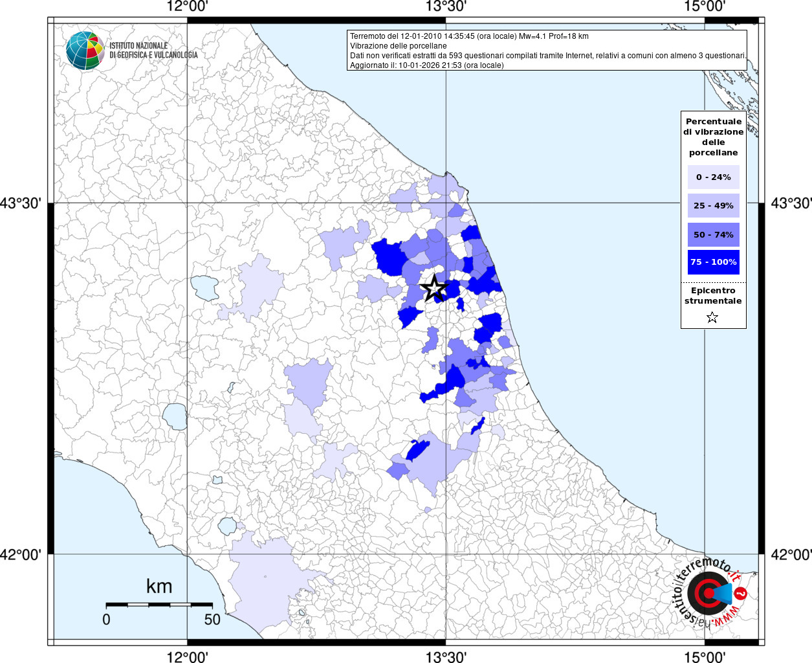The height and width of the screenshot is (663, 812).
Task: Pick the 25 - 49% legend swatch
Action: pos(713,206)
